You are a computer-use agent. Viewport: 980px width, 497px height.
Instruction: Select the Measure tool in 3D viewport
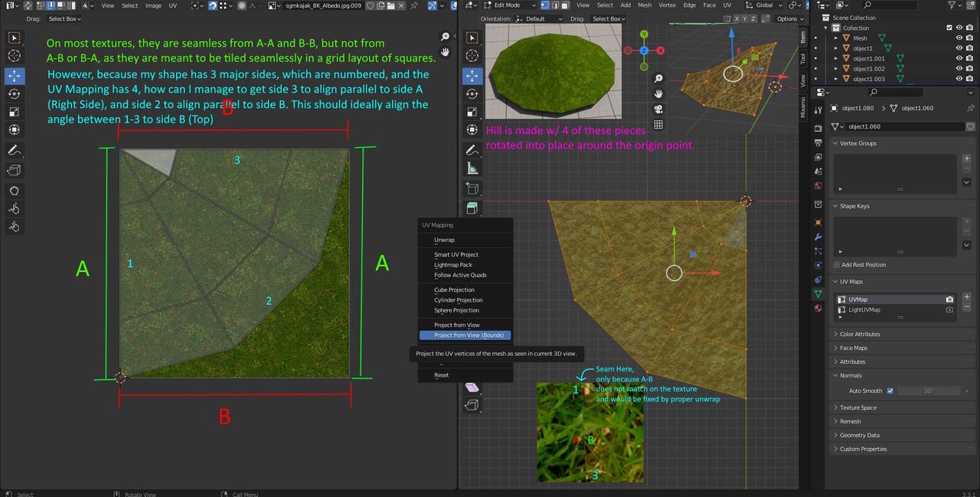[472, 168]
